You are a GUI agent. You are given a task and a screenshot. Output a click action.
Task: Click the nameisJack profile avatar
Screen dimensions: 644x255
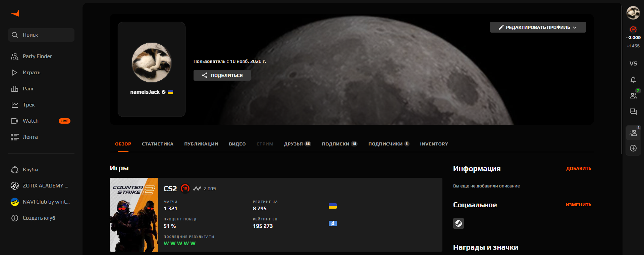click(x=152, y=62)
